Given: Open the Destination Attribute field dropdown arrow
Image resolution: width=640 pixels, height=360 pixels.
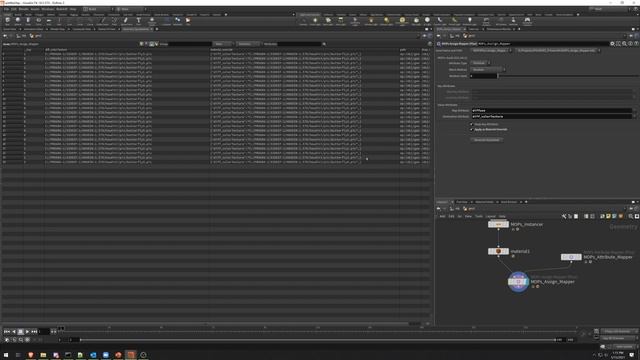Looking at the screenshot, I should click(x=634, y=116).
